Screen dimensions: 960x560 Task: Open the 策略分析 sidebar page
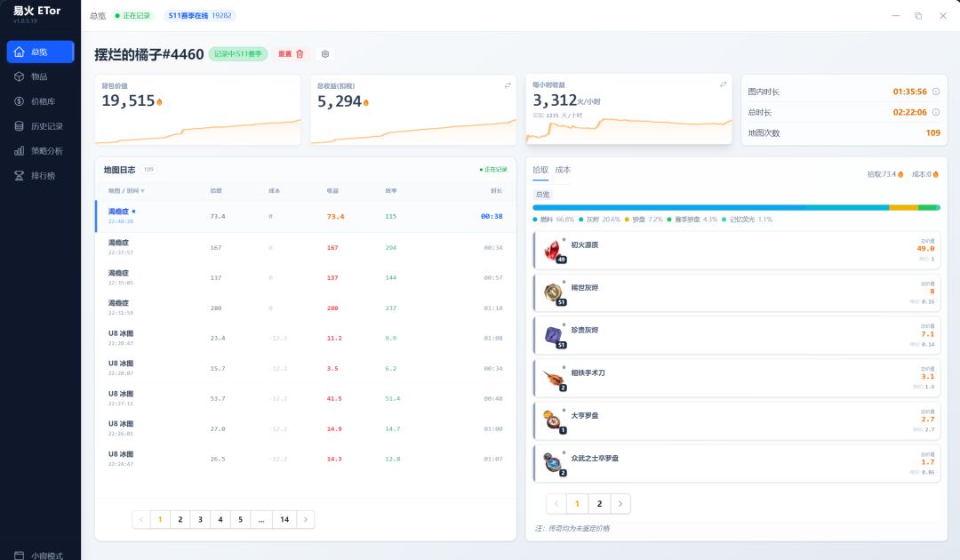click(x=40, y=151)
